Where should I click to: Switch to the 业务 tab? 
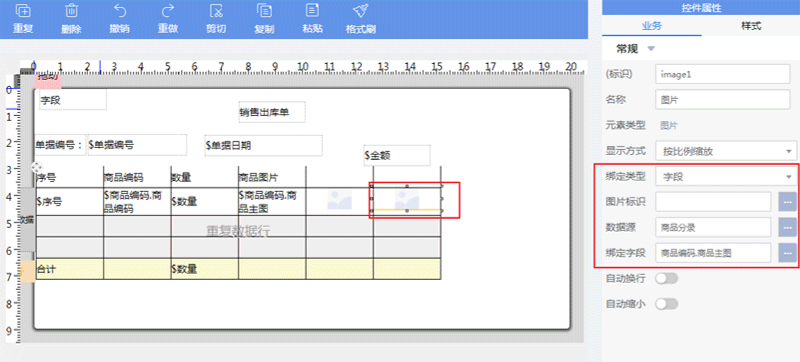coord(652,27)
